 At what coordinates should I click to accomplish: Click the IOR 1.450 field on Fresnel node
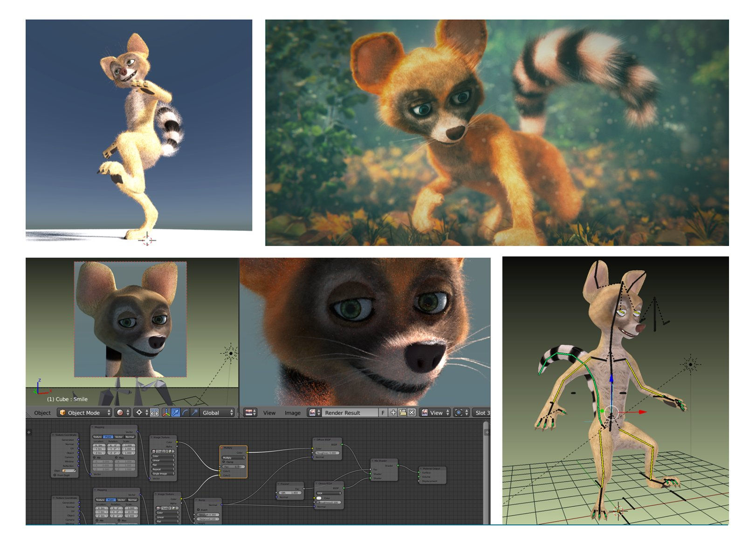(x=290, y=493)
